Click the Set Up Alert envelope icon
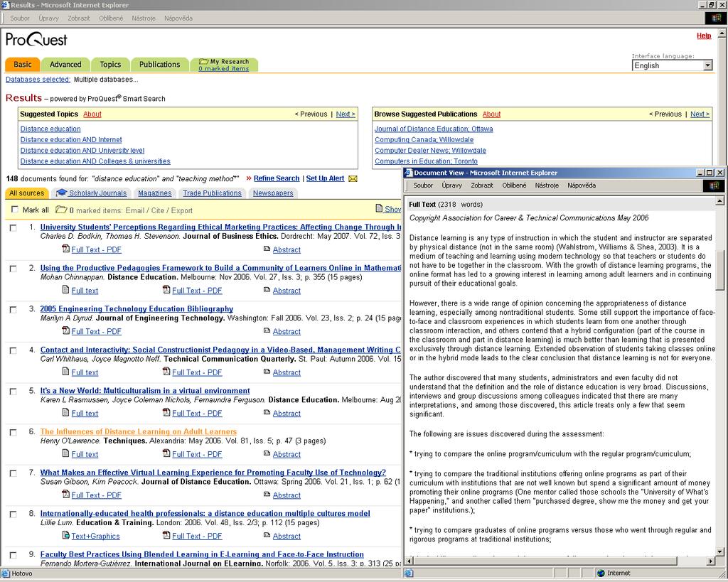The image size is (728, 582). (x=353, y=178)
